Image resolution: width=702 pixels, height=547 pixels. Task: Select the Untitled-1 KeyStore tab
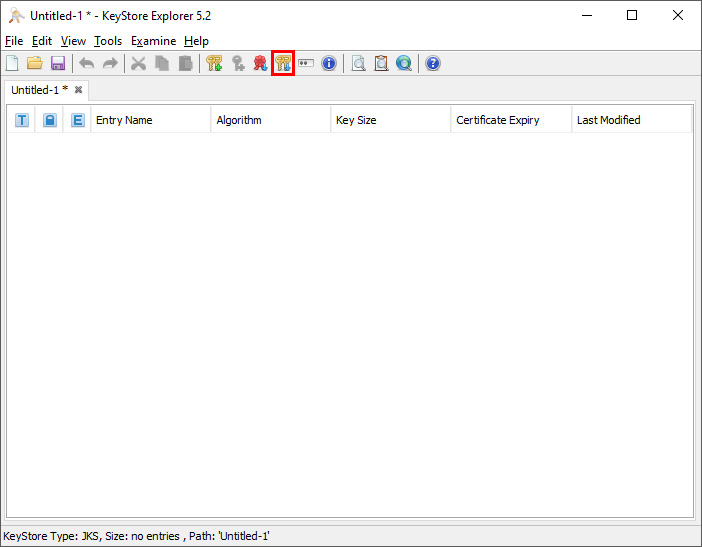coord(47,90)
